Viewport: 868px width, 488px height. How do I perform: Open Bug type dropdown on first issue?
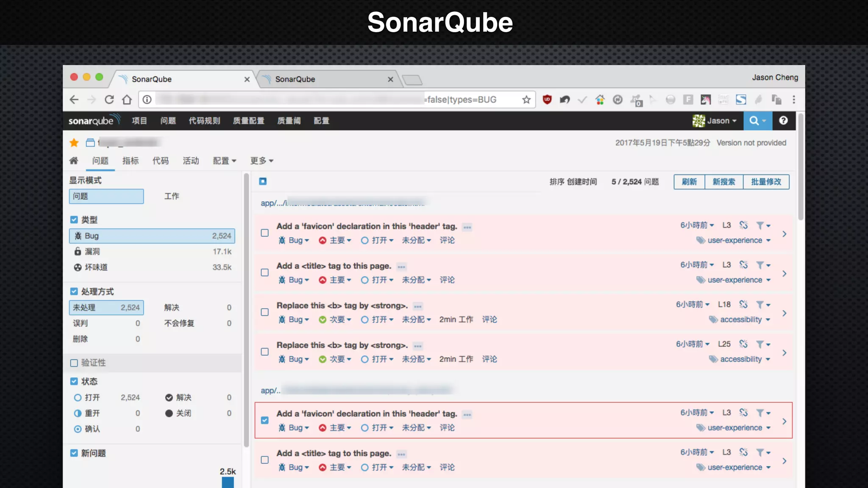[294, 240]
